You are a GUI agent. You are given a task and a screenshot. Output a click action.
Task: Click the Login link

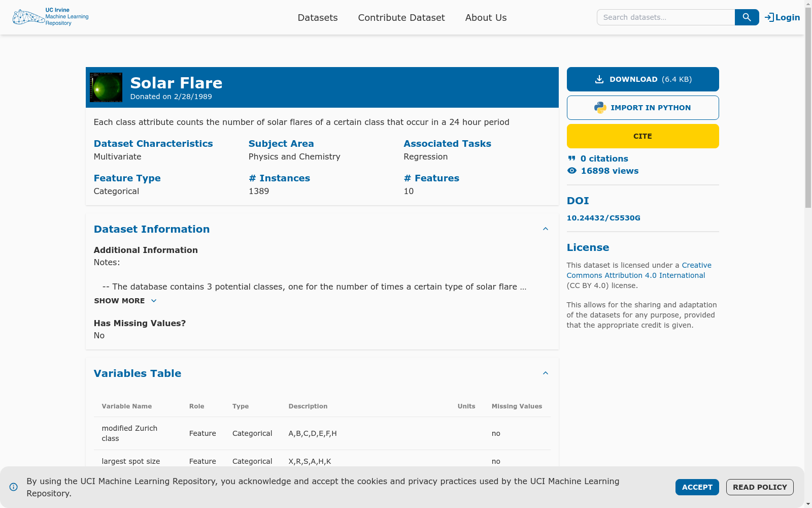tap(783, 17)
